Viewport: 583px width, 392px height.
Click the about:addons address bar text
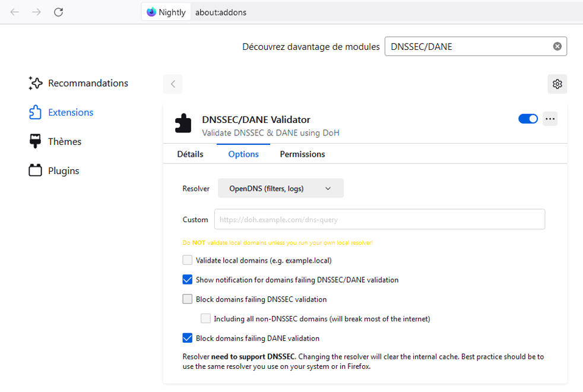[221, 12]
